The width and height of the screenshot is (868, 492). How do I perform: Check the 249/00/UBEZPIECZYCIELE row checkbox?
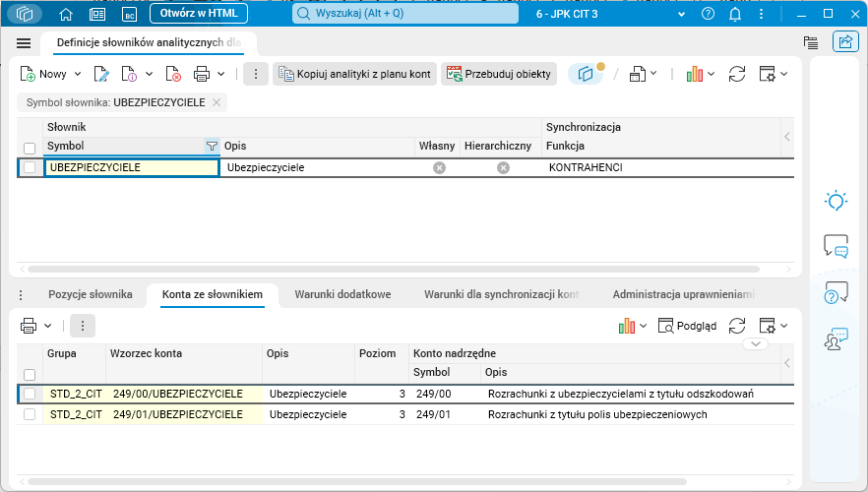(30, 394)
